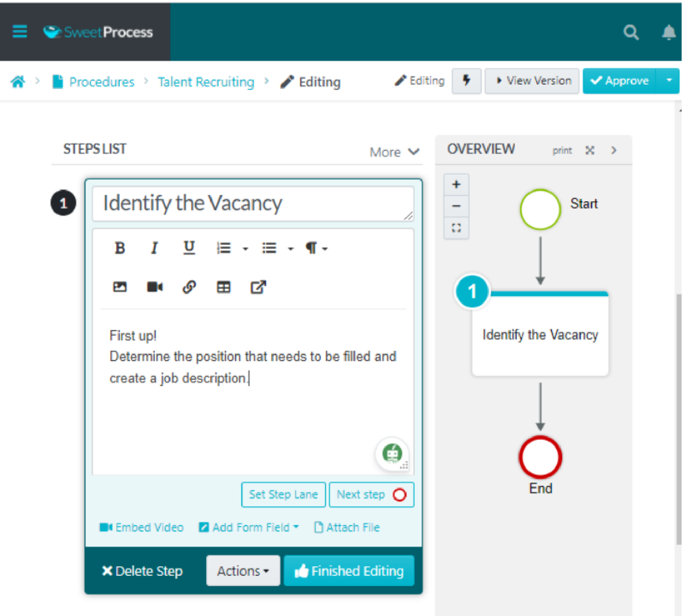Insert a link with chain icon
The image size is (682, 616).
(x=189, y=287)
